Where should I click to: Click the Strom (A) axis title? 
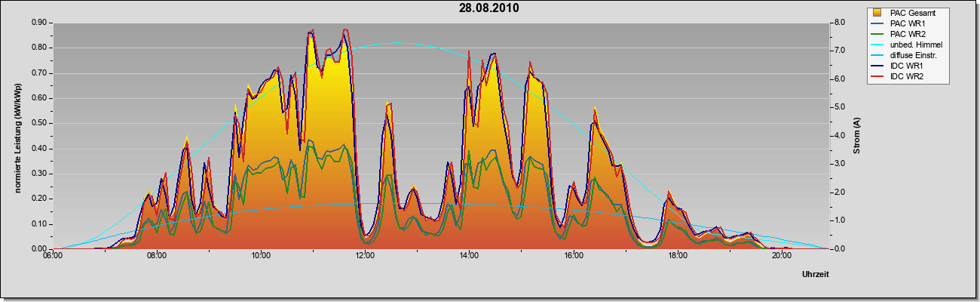[x=857, y=136]
